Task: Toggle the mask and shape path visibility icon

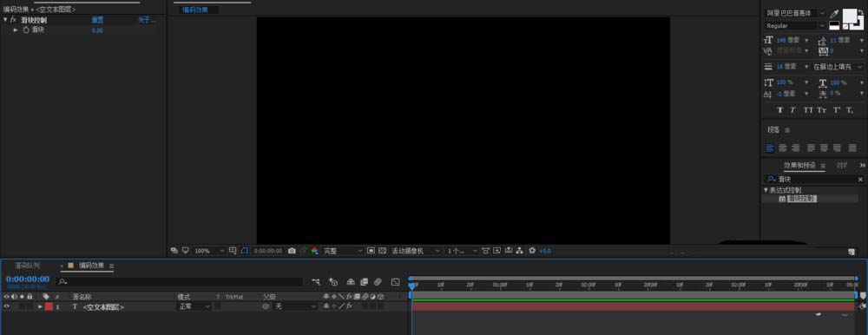Action: tap(244, 250)
